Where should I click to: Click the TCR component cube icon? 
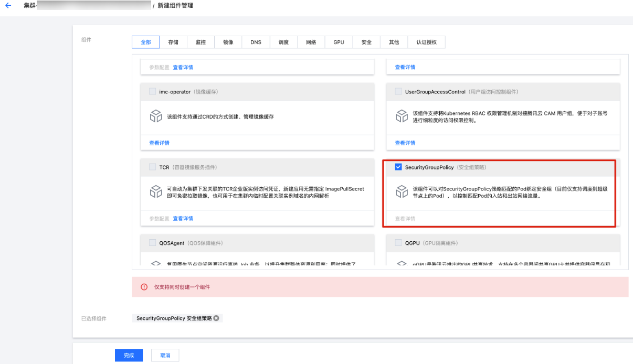click(x=156, y=192)
